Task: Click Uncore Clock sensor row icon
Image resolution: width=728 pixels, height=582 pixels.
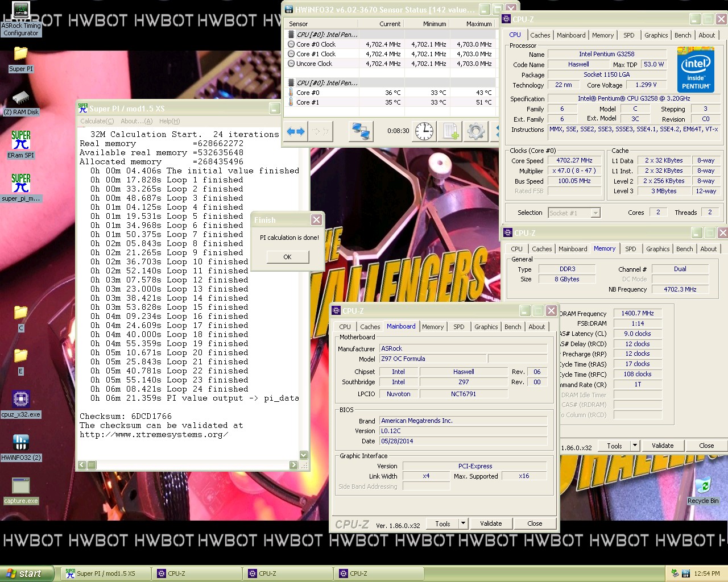Action: [x=291, y=64]
